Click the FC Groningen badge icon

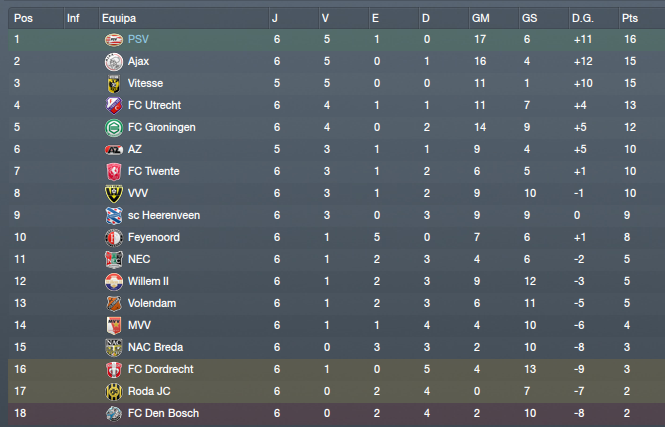click(112, 128)
